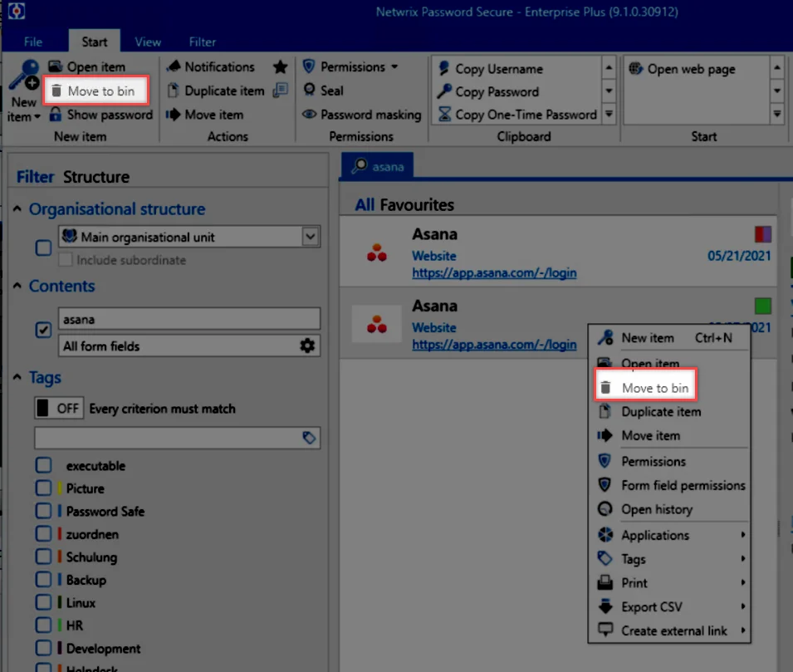Click the green colour tag of second Asana
Screen dimensions: 793x672
[x=762, y=306]
